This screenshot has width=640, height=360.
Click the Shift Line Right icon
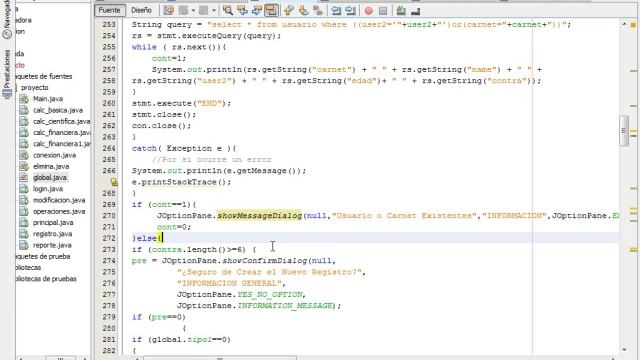point(350,11)
